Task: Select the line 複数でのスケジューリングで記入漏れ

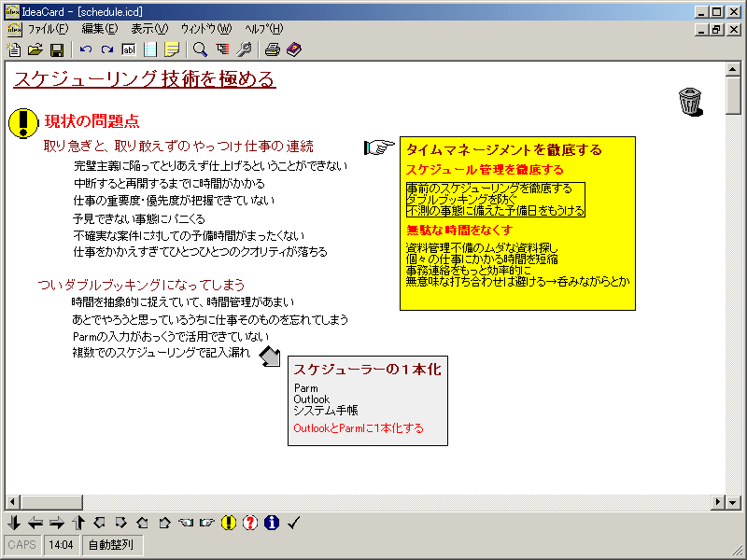Action: 161,353
